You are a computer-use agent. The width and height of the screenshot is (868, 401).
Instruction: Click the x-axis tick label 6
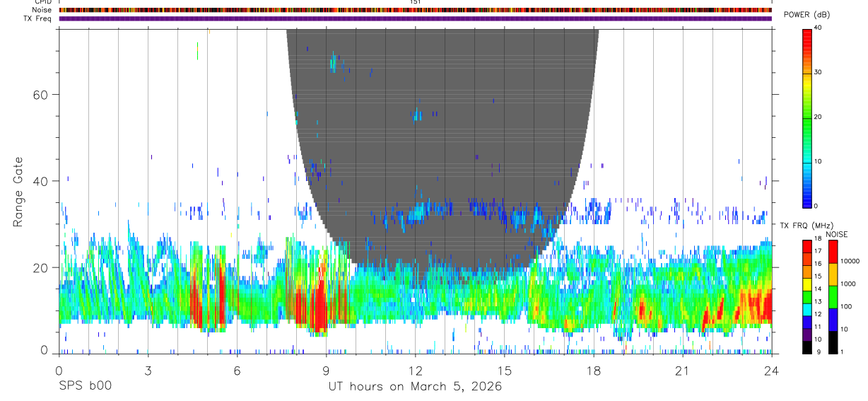[237, 371]
